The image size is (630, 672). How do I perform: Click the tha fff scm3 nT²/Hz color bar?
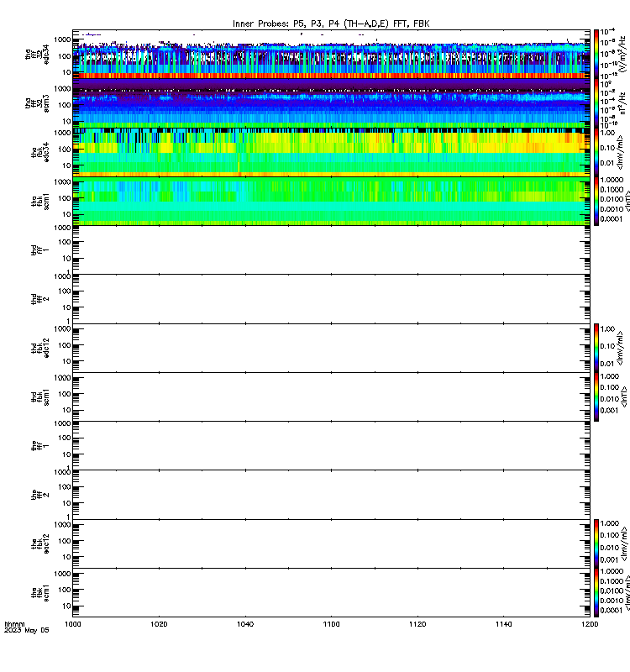596,102
